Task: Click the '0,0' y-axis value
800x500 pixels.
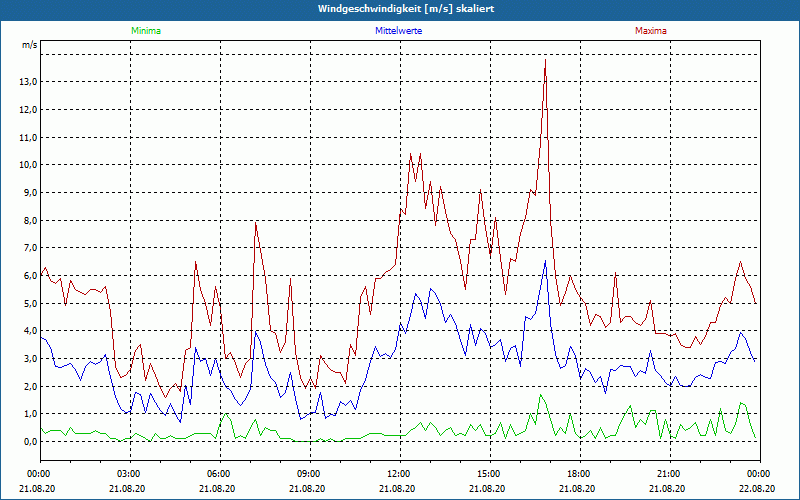Action: coord(31,442)
